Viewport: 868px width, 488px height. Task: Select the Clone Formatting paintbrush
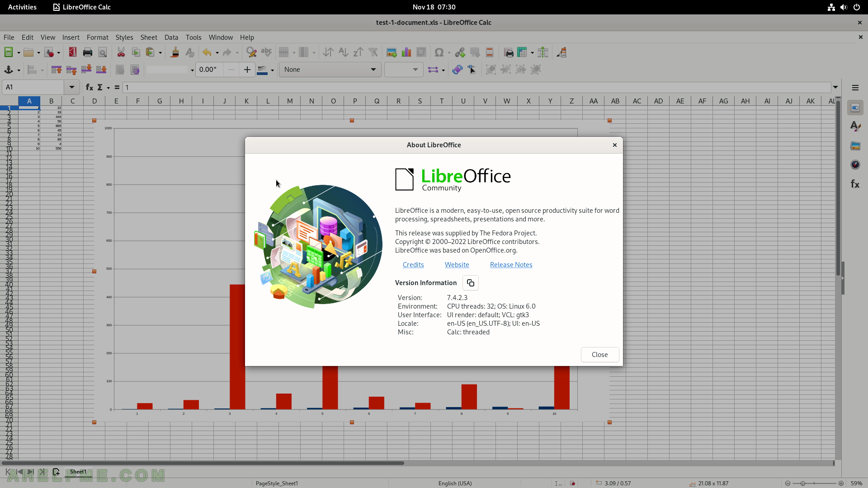pos(175,52)
